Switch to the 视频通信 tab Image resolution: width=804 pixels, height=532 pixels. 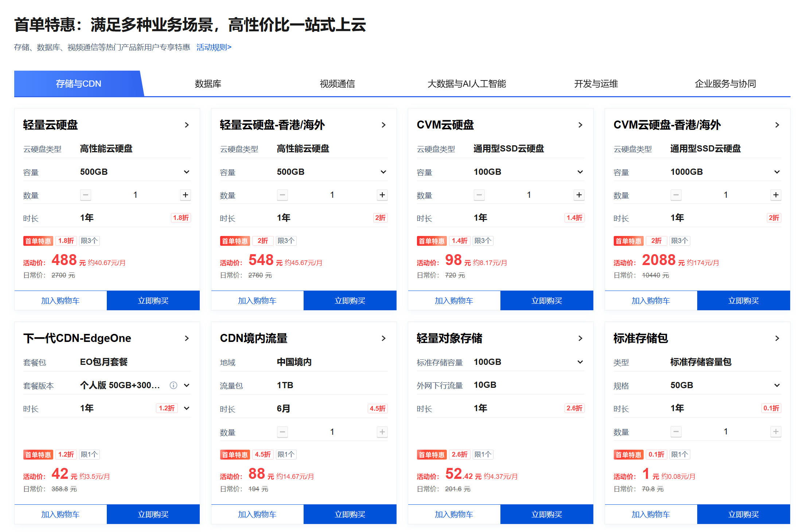pyautogui.click(x=337, y=84)
